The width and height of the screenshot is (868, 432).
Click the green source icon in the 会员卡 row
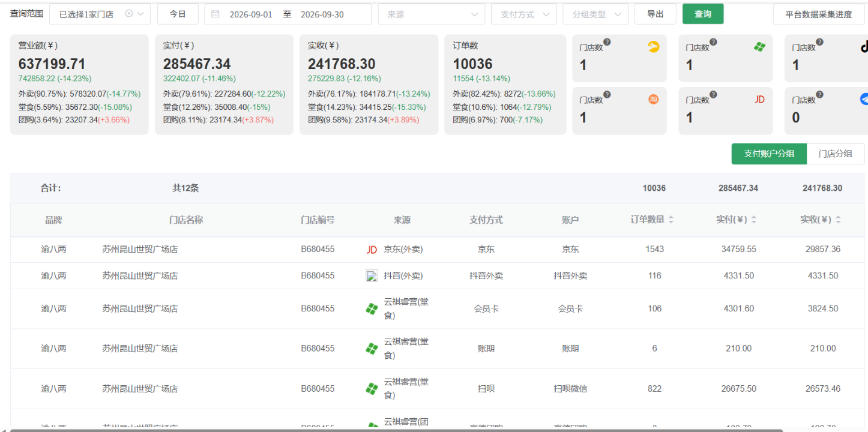coord(372,309)
